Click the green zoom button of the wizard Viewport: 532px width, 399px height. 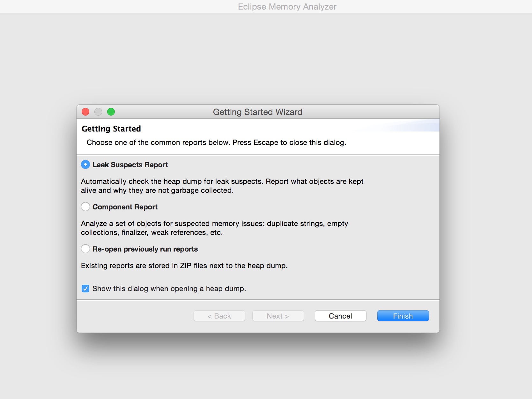tap(111, 112)
